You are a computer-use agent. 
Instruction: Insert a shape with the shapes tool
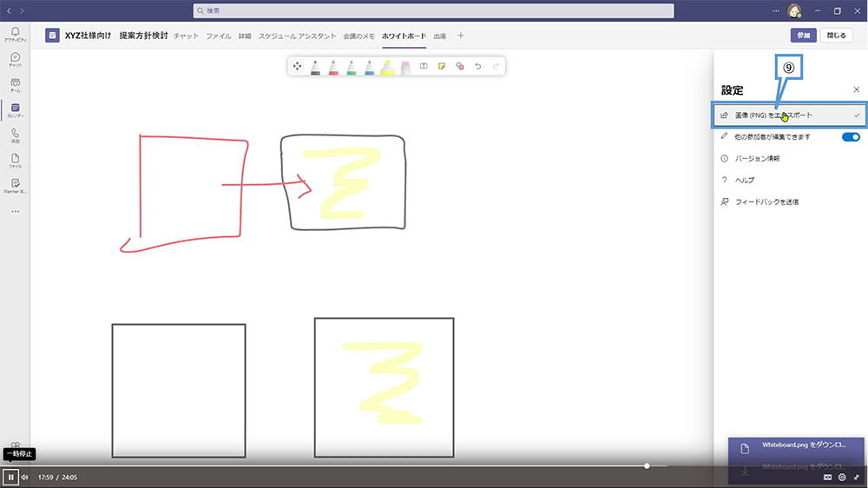click(x=459, y=66)
